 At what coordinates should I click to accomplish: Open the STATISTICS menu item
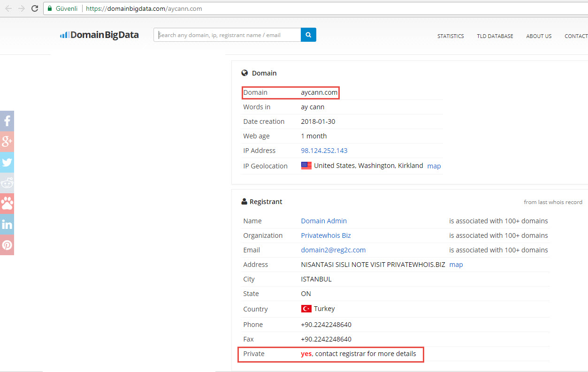(451, 36)
